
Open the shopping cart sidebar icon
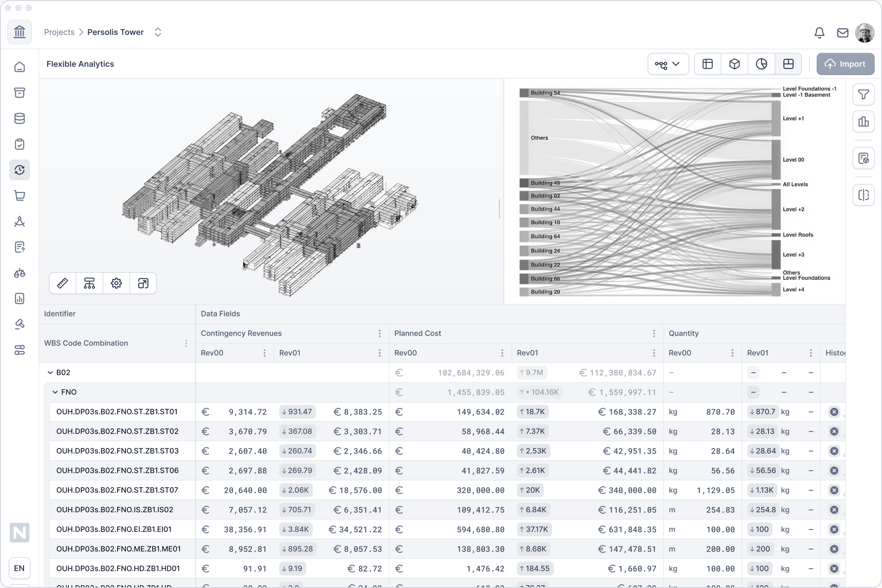point(20,196)
